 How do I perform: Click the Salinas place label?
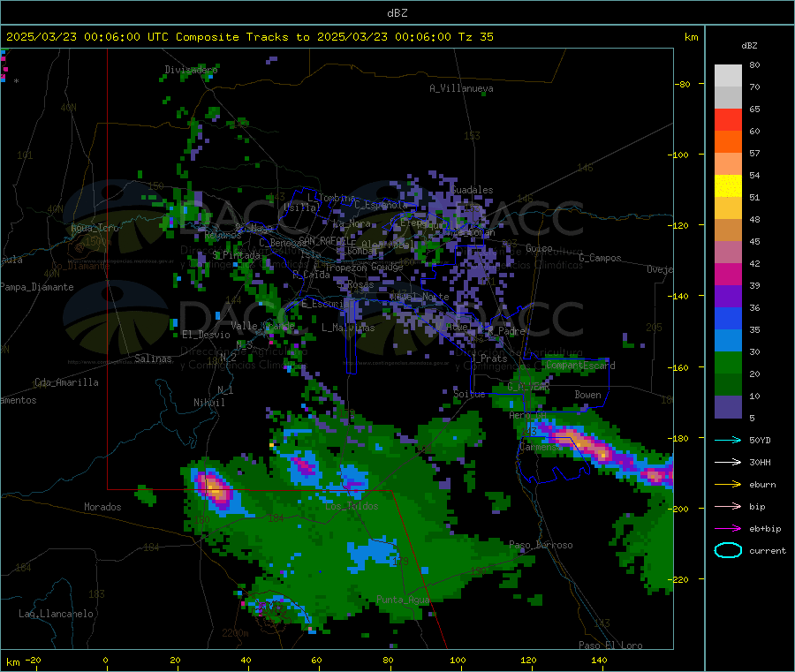coord(153,359)
